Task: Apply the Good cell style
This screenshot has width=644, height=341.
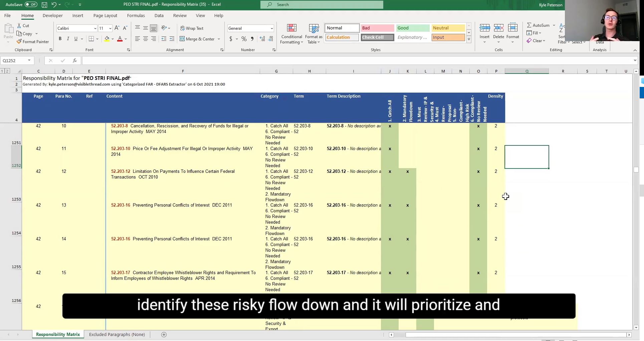Action: pyautogui.click(x=413, y=28)
